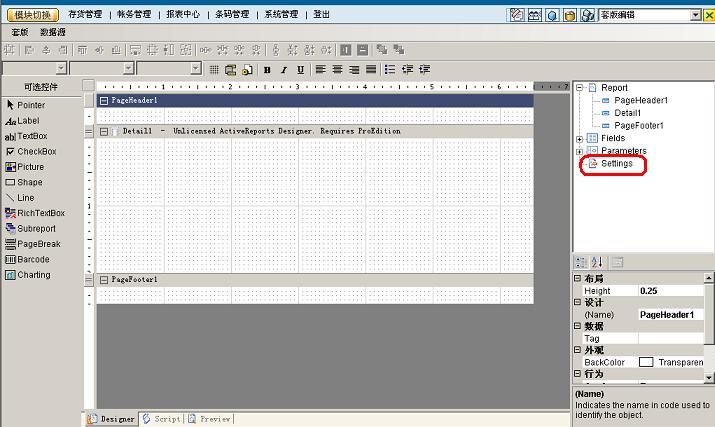Collapse the PageHeader1 section

(x=105, y=101)
